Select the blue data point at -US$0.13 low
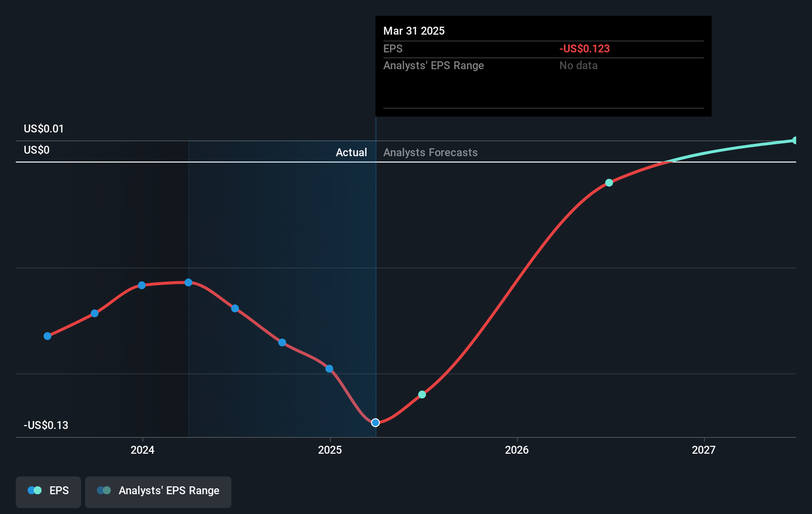The height and width of the screenshot is (514, 812). tap(375, 423)
